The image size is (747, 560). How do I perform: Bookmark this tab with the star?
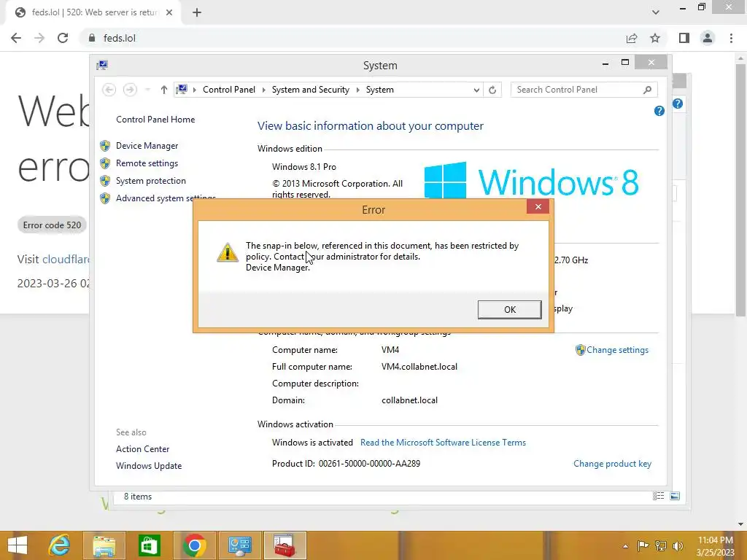pyautogui.click(x=655, y=38)
